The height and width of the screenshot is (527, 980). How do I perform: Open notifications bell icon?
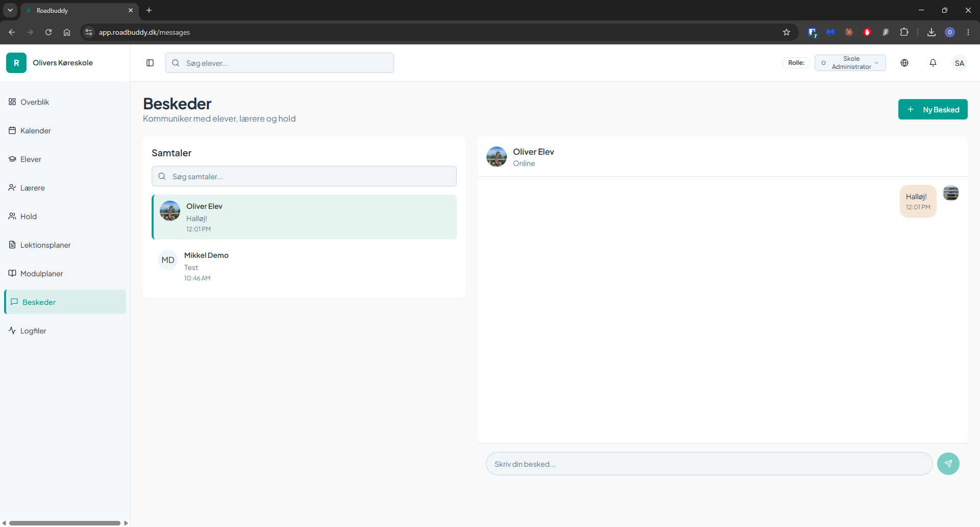pos(933,63)
